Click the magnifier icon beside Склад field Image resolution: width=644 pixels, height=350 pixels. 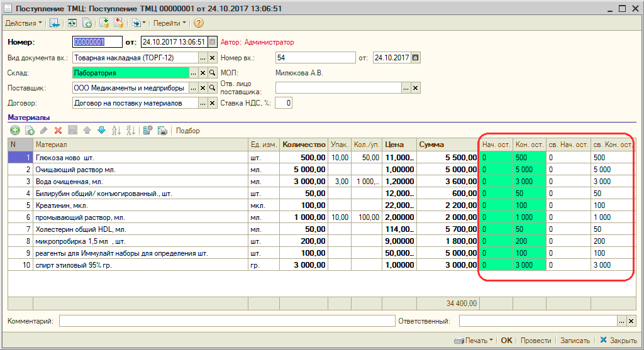pos(213,73)
